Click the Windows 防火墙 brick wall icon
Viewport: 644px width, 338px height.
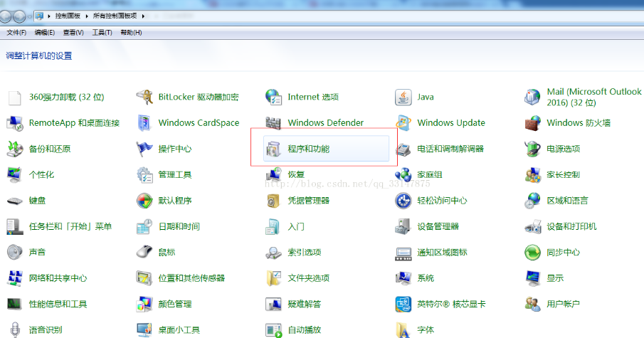[x=532, y=123]
